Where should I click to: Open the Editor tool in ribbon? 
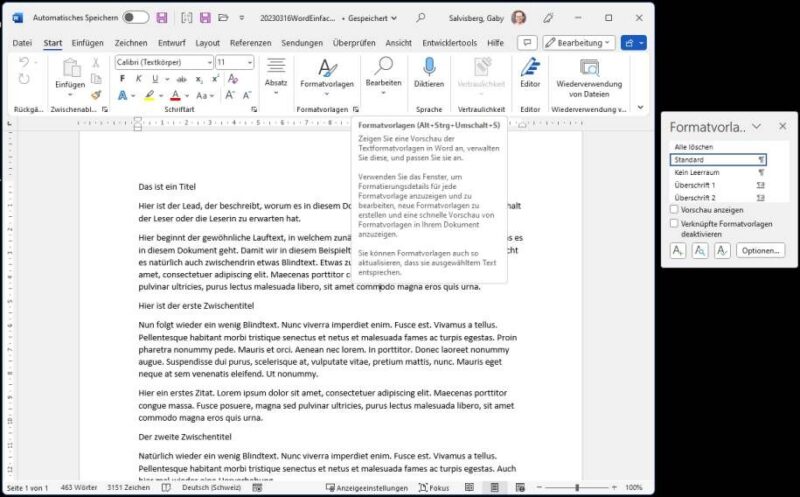pos(530,67)
